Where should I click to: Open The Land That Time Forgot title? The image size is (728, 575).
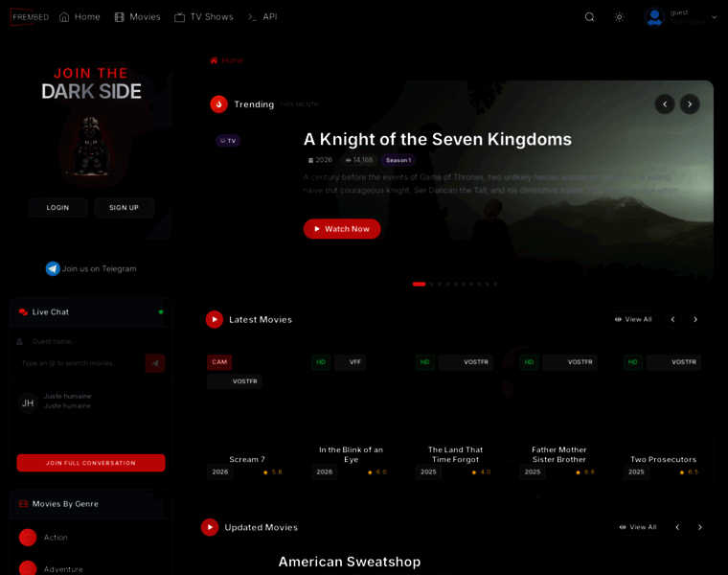[455, 454]
